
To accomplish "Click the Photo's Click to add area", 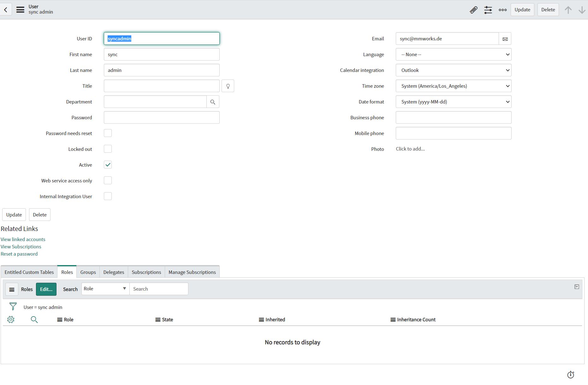I will [x=410, y=149].
